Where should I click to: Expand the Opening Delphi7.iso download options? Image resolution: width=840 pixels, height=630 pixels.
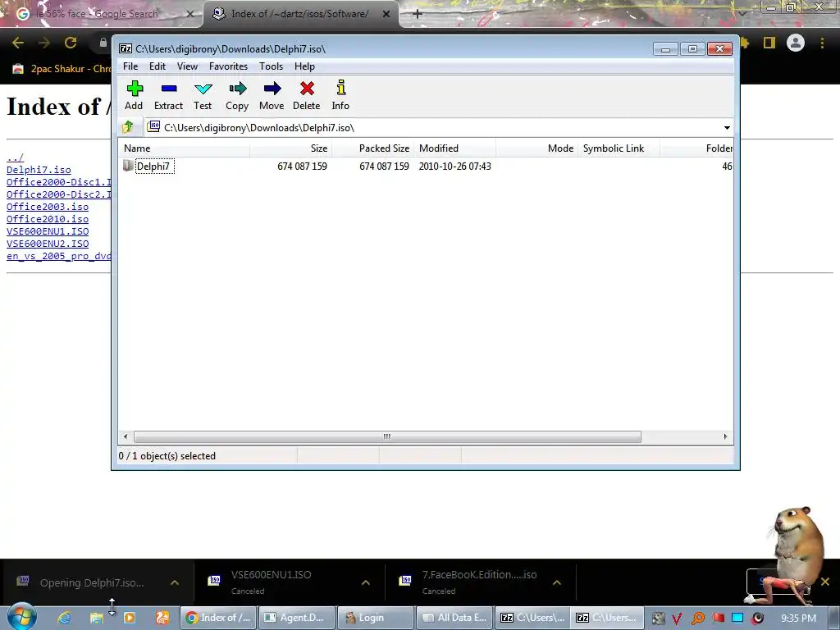[x=175, y=582]
